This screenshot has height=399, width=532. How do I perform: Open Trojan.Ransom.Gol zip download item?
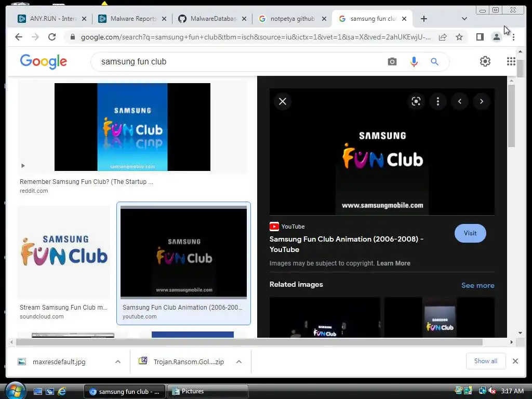click(x=189, y=362)
